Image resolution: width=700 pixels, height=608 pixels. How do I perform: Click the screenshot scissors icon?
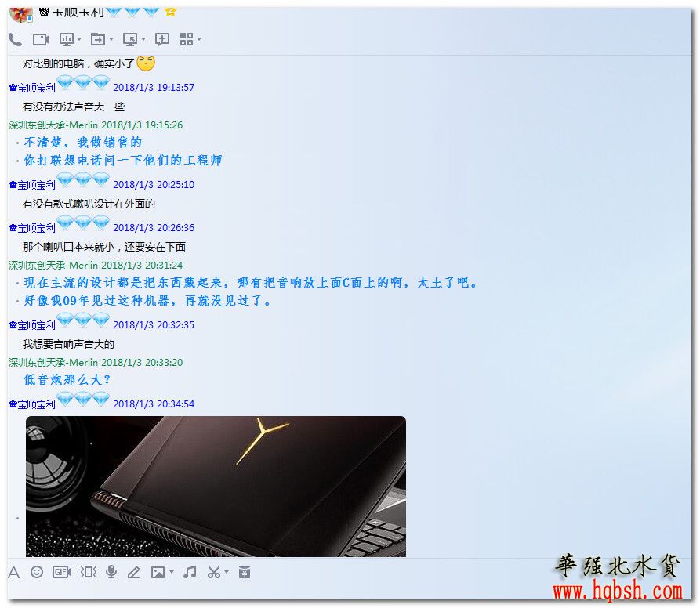tap(214, 572)
